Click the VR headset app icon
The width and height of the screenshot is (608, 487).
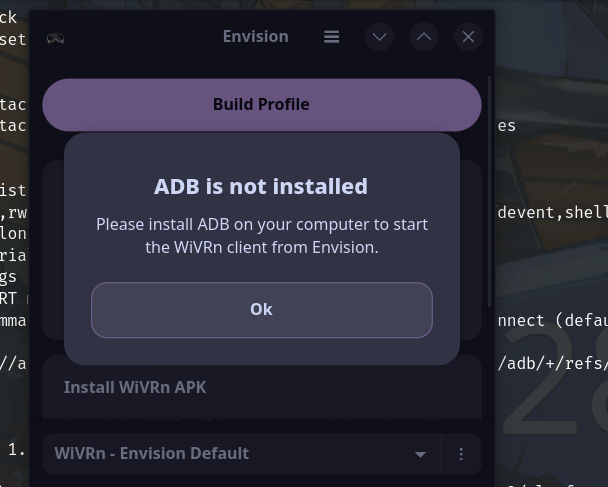pyautogui.click(x=56, y=38)
